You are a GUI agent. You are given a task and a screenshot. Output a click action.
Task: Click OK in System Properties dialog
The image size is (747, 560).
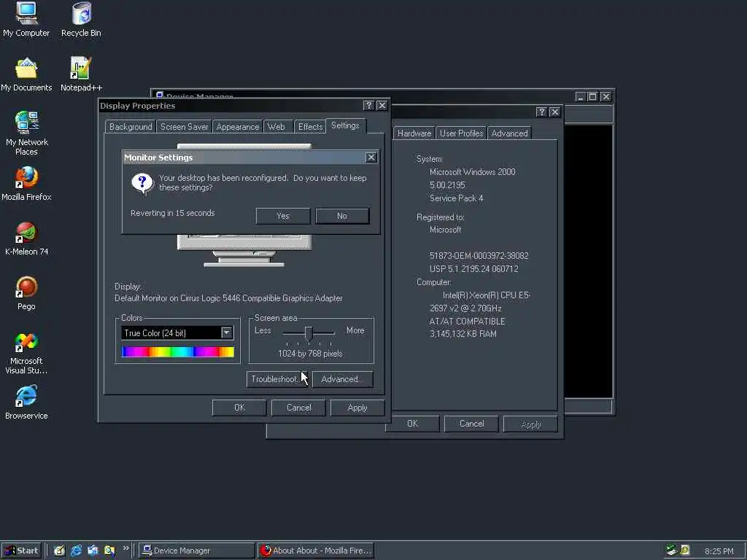click(x=413, y=424)
